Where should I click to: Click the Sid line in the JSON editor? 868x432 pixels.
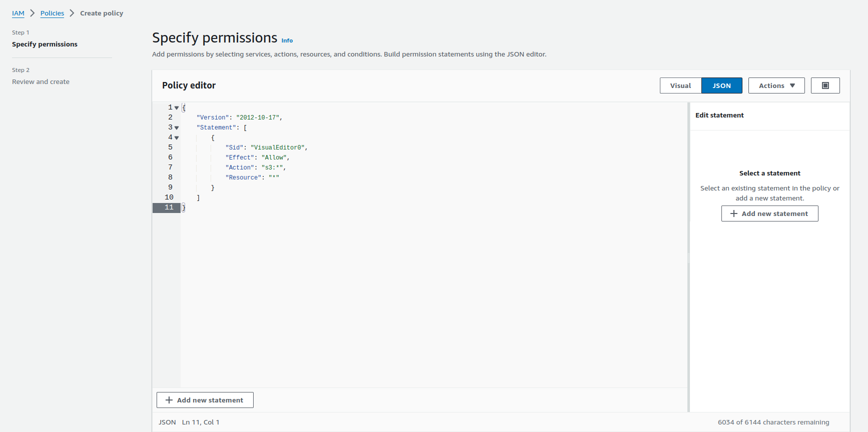266,148
